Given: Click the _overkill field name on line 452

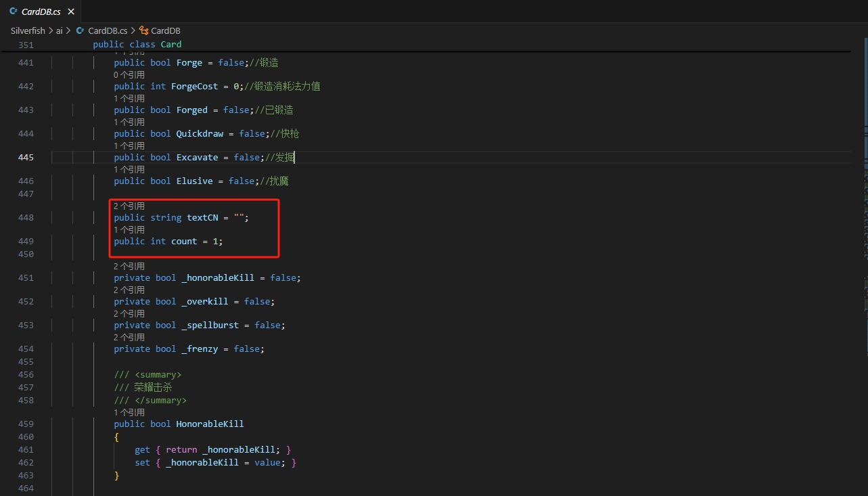Looking at the screenshot, I should pyautogui.click(x=205, y=302).
